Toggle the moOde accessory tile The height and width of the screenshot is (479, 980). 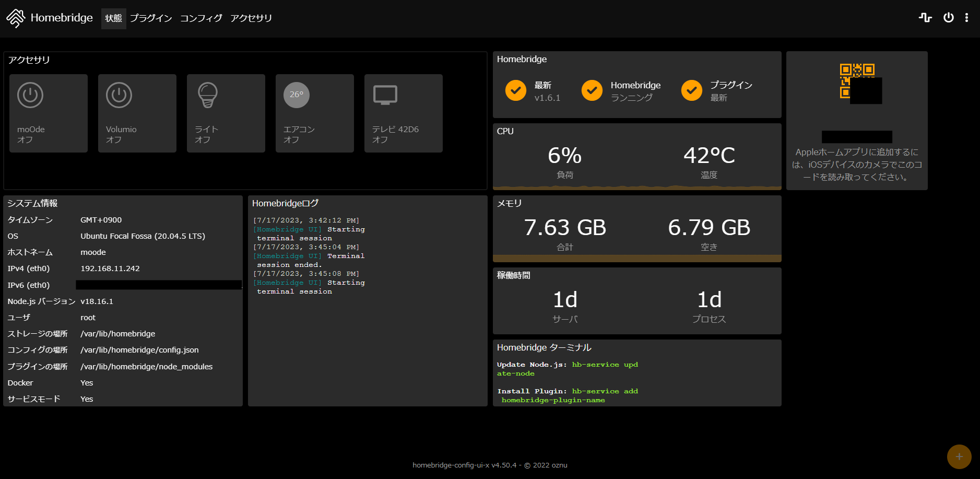tap(49, 113)
